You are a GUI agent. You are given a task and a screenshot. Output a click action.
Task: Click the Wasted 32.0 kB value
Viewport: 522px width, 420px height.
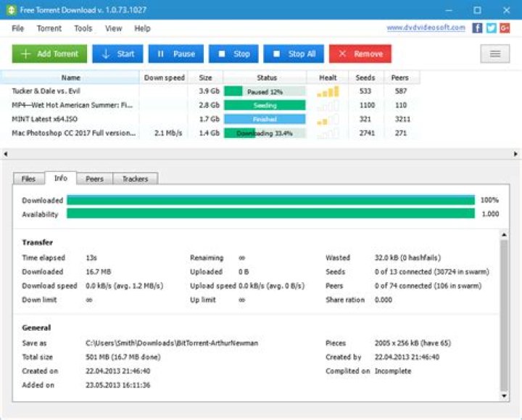click(x=407, y=258)
